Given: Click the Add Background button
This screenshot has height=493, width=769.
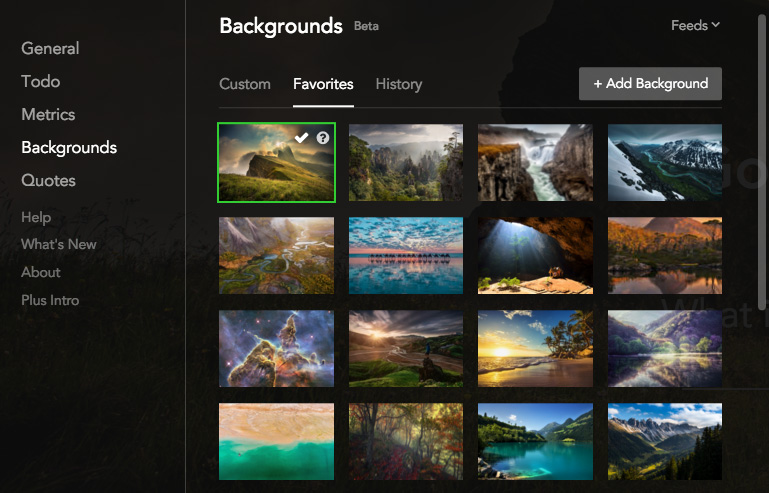Looking at the screenshot, I should [x=650, y=83].
